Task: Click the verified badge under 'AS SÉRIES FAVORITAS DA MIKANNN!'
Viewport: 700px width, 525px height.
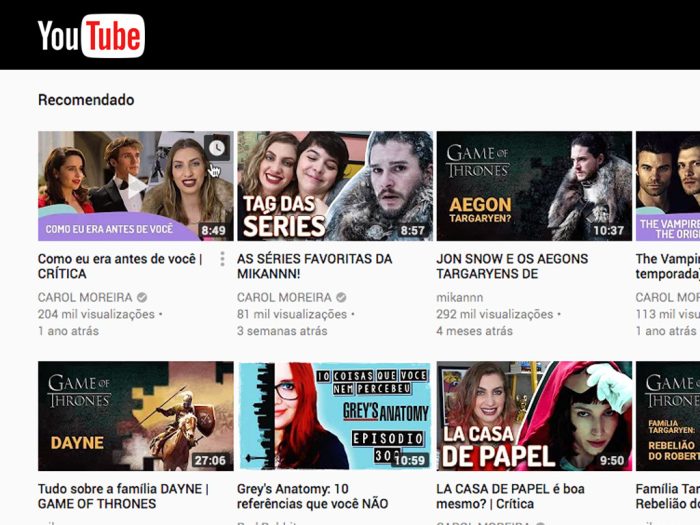Action: (x=341, y=297)
